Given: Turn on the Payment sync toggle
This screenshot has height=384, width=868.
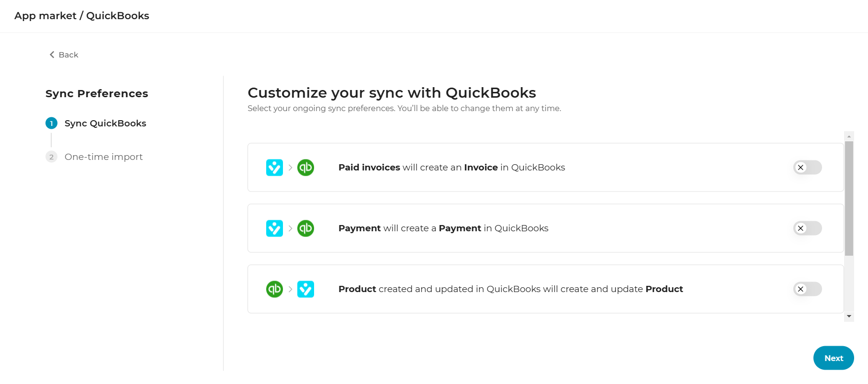Looking at the screenshot, I should pos(807,228).
